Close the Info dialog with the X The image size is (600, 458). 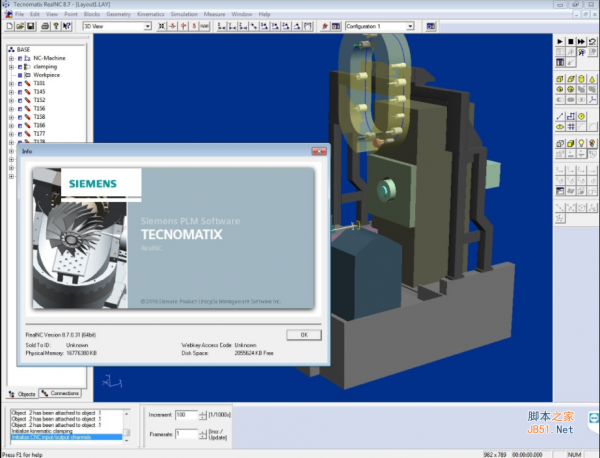(x=319, y=151)
